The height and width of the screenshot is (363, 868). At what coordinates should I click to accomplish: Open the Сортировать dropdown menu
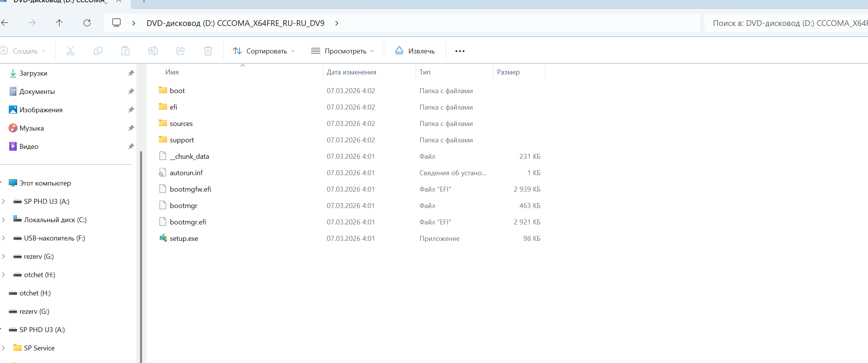click(264, 51)
